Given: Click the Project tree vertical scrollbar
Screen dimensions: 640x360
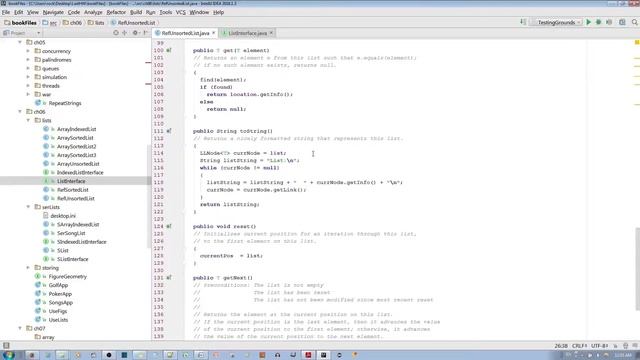Looking at the screenshot, I should [x=149, y=196].
